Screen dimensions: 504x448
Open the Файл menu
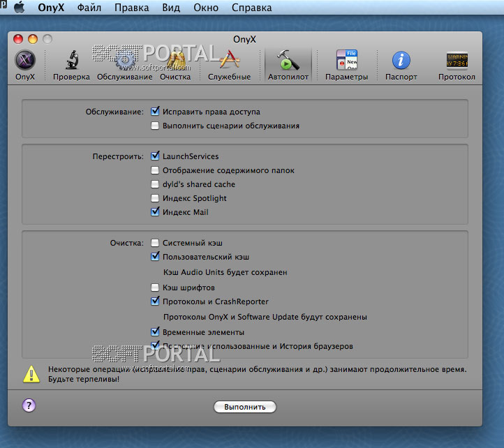tap(89, 8)
